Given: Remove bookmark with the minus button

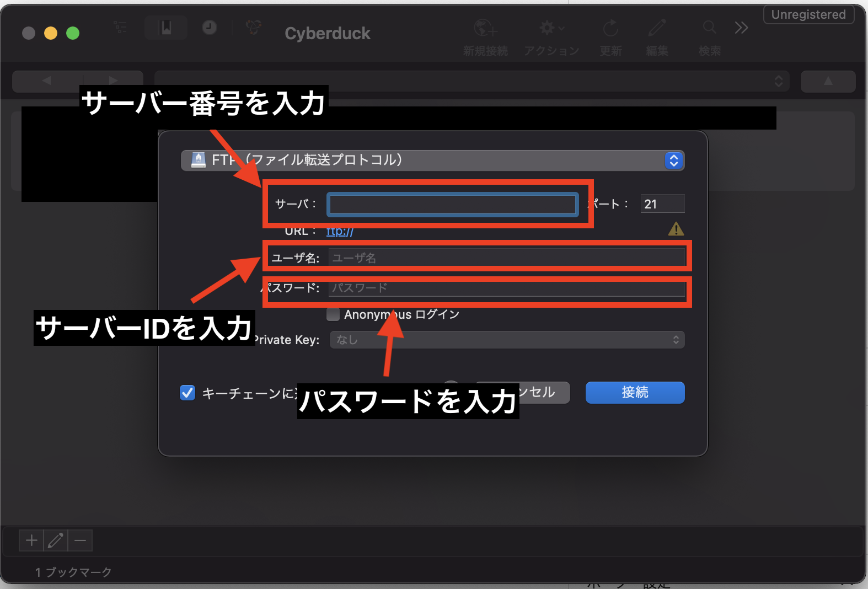Looking at the screenshot, I should 80,540.
